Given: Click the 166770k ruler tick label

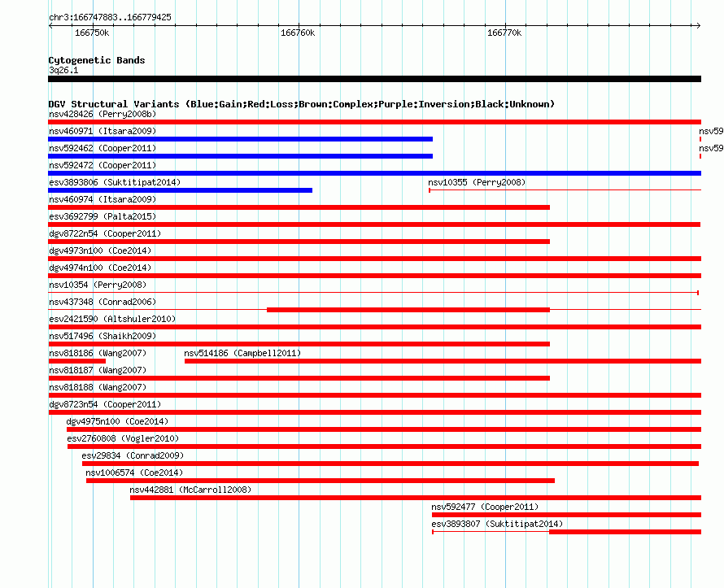Looking at the screenshot, I should 504,33.
